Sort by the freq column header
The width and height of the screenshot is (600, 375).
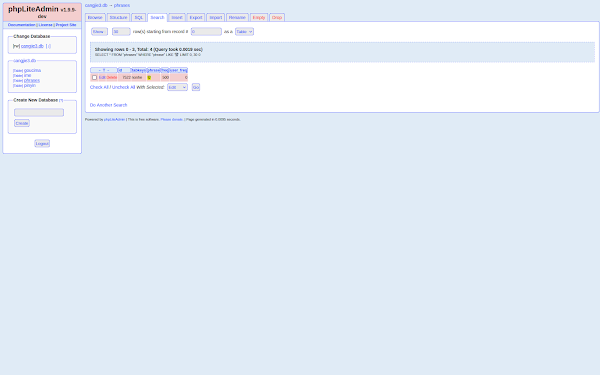click(x=165, y=70)
